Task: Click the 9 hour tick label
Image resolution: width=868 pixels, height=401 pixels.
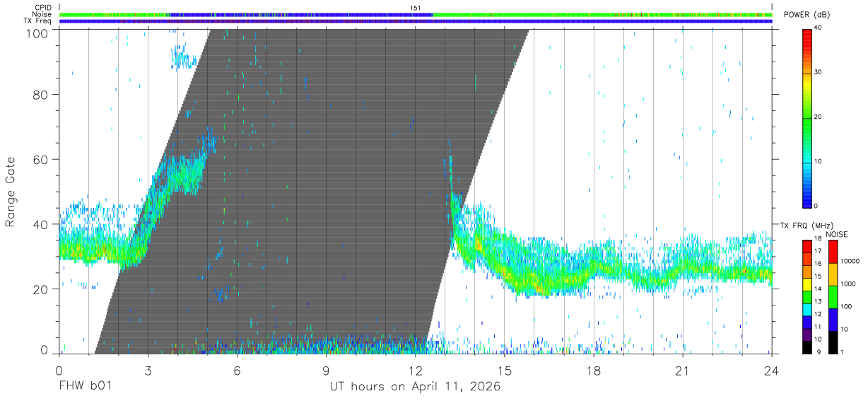Action: [326, 371]
